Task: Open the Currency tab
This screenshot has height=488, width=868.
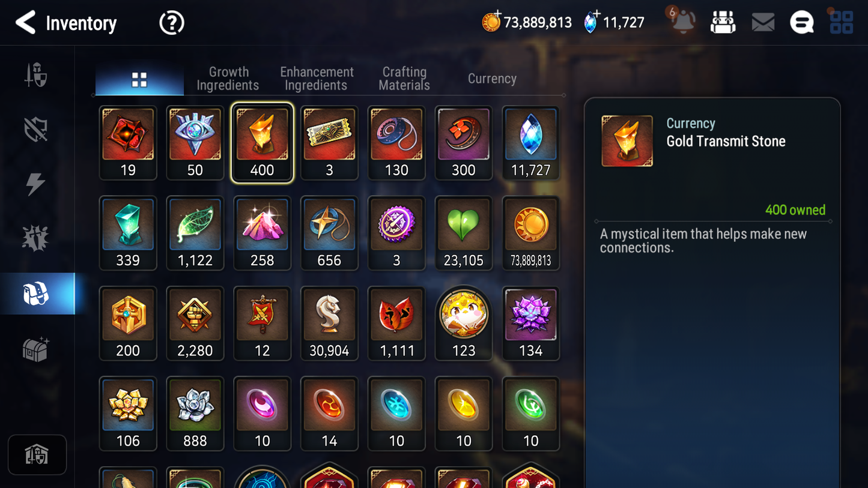Action: pos(492,79)
